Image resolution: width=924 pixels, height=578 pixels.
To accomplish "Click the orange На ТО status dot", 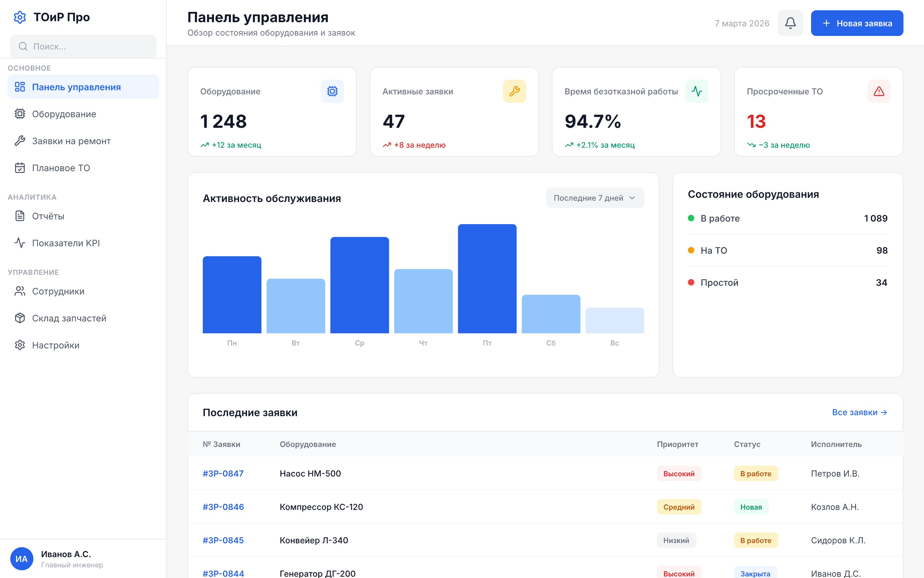I will [x=691, y=250].
